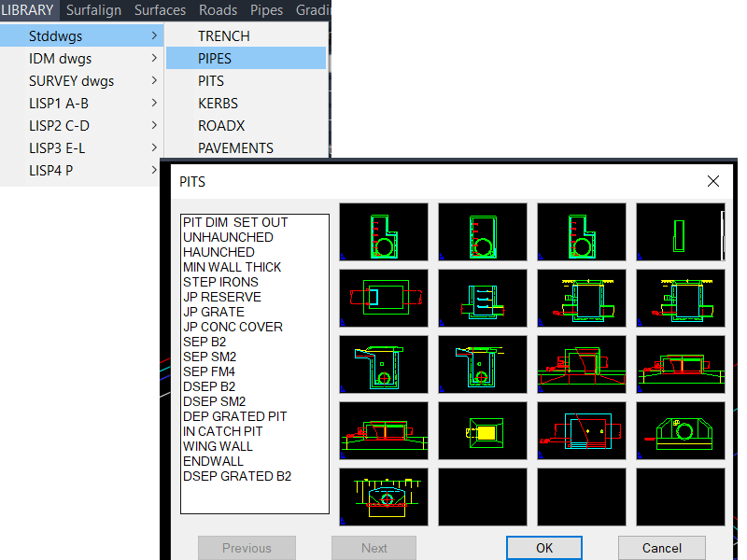Select the rightmost preview in row four
This screenshot has height=560, width=747.
(x=680, y=430)
